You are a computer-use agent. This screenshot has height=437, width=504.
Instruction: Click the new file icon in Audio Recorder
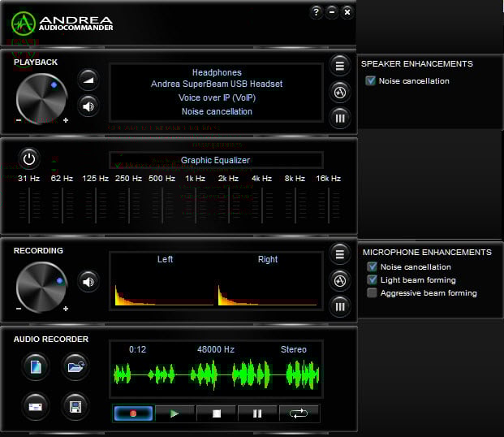click(x=36, y=367)
